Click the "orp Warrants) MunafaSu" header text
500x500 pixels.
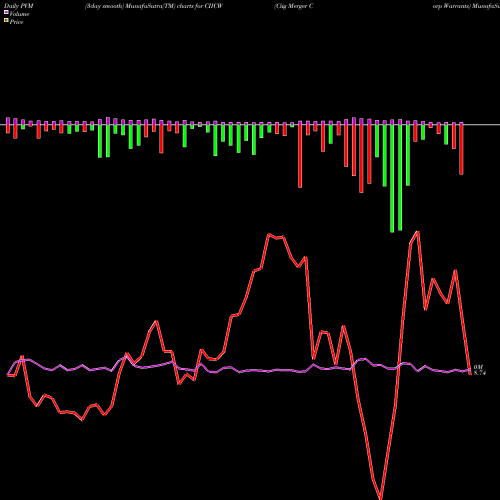(x=466, y=6)
